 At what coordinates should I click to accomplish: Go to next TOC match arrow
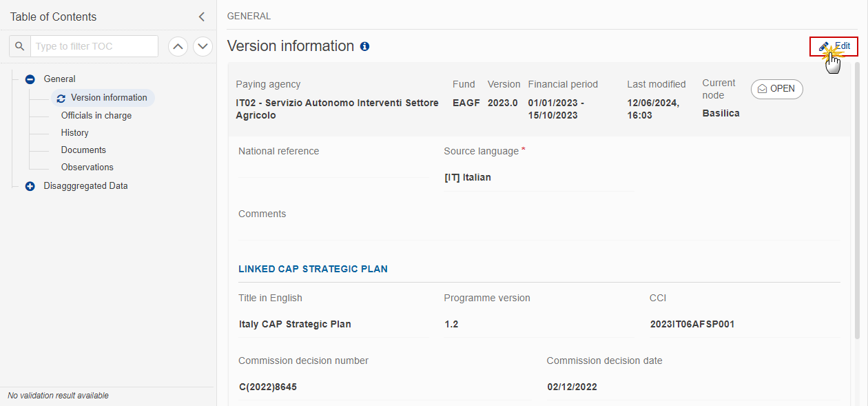point(203,47)
